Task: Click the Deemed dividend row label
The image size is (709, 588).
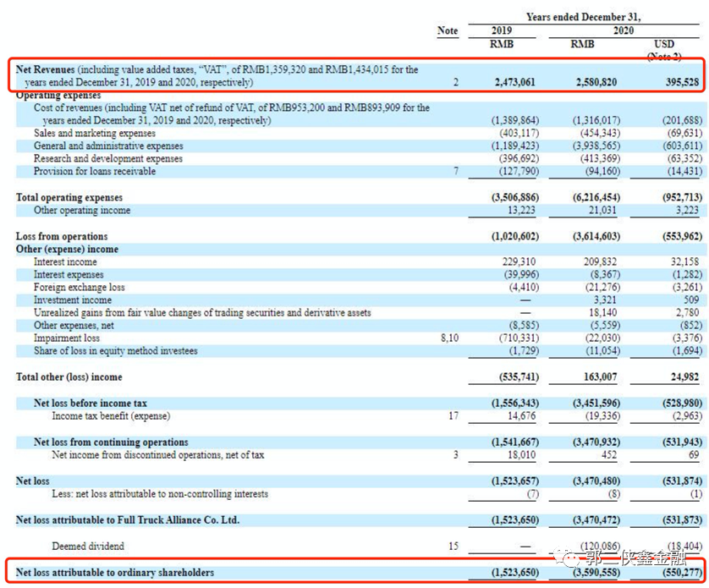Action: pos(88,546)
